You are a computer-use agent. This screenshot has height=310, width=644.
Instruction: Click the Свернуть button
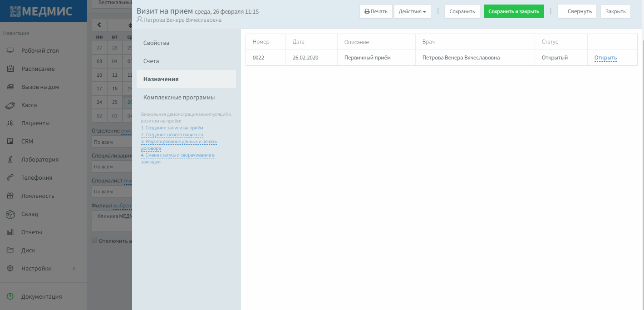tap(577, 11)
